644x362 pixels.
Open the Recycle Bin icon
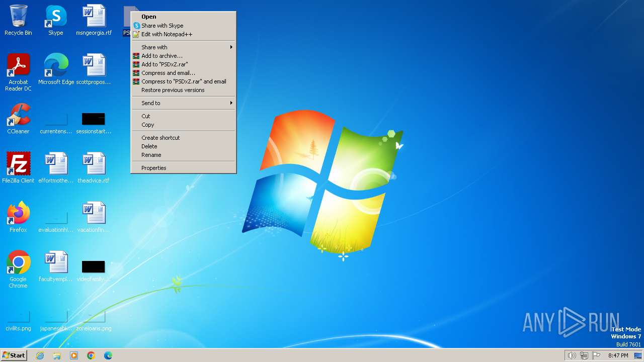point(18,20)
